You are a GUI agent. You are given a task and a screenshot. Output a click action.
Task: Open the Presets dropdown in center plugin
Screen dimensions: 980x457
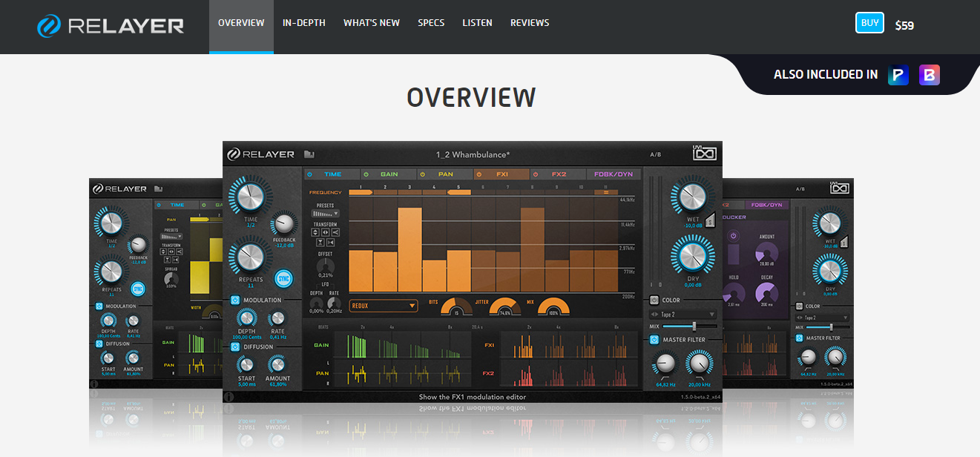325,213
